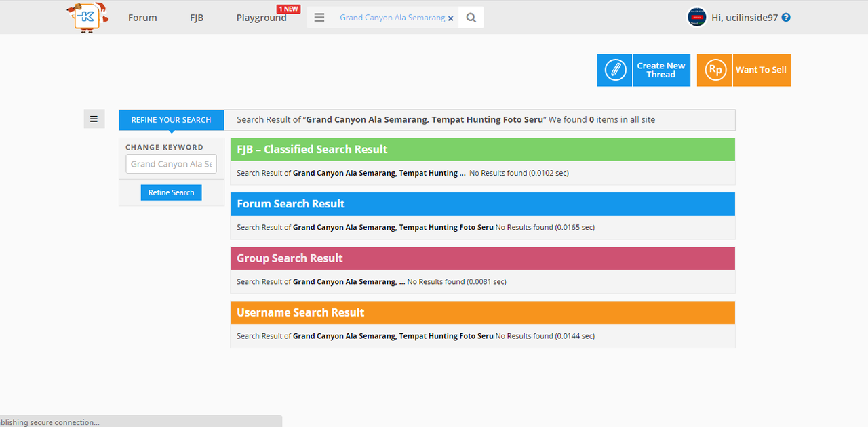Open the Group Search Result header
This screenshot has height=427, width=868.
click(482, 258)
